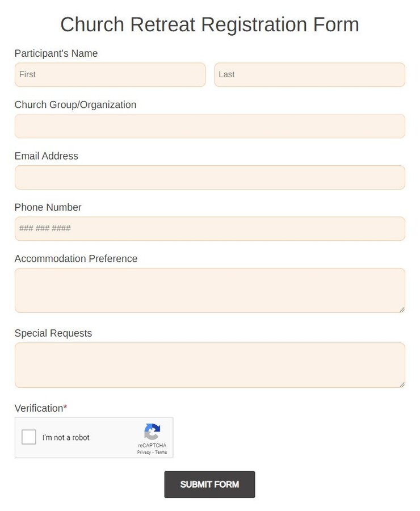Click the Church Retreat Registration Form title

pyautogui.click(x=209, y=24)
